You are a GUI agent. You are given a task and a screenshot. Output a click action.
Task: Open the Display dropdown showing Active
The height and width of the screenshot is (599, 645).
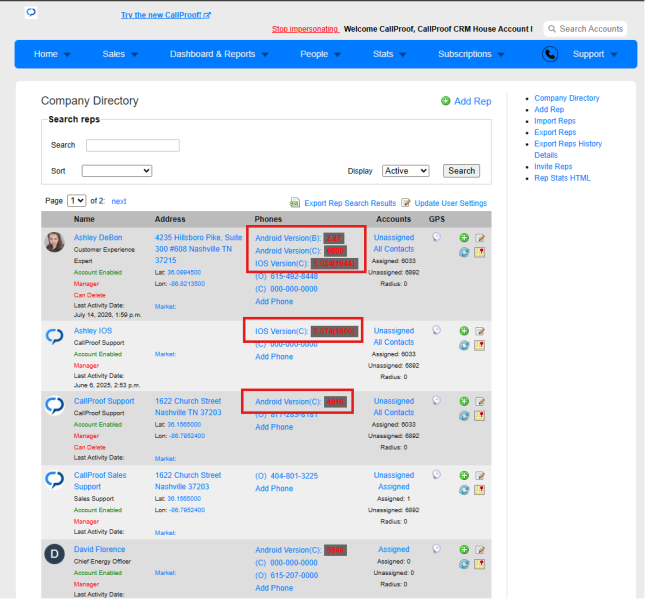click(406, 171)
